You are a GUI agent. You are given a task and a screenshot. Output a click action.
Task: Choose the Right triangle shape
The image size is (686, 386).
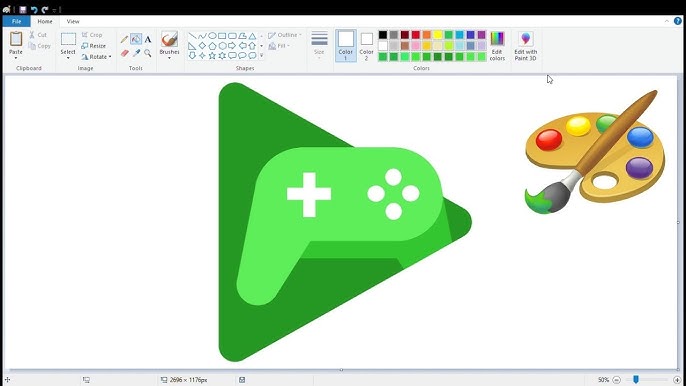coord(192,46)
